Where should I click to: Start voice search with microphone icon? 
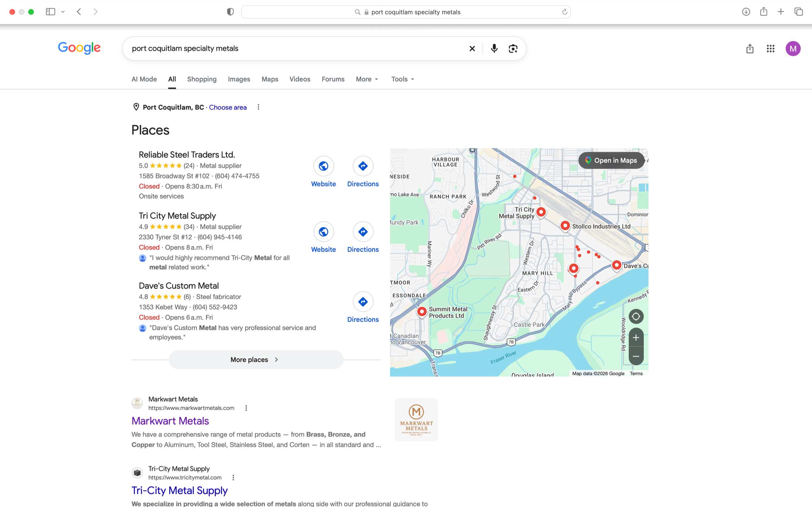click(494, 49)
